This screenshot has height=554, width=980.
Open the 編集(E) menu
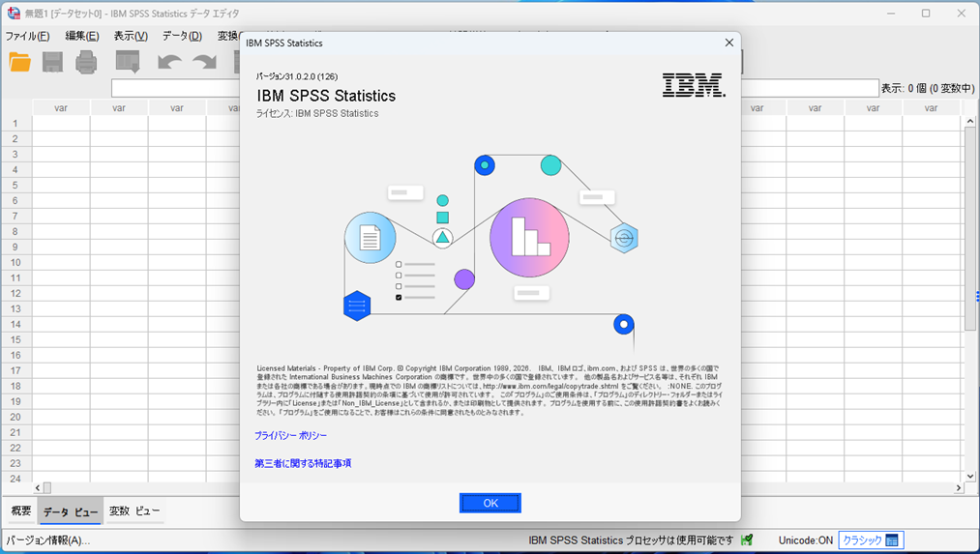click(82, 36)
